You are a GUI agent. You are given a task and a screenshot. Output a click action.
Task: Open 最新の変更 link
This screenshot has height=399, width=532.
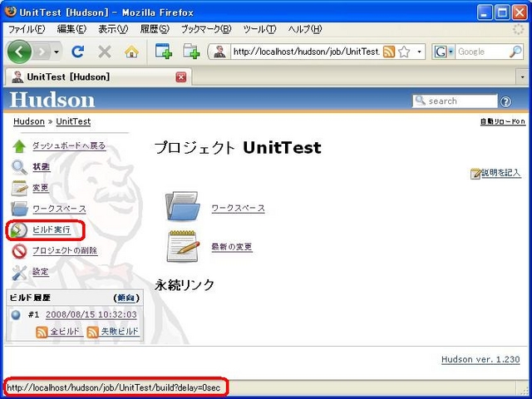click(232, 247)
